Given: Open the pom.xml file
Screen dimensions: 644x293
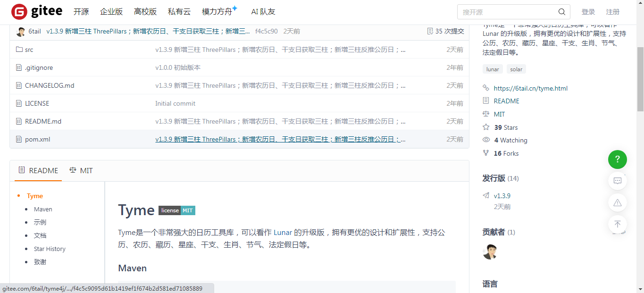Looking at the screenshot, I should [38, 139].
